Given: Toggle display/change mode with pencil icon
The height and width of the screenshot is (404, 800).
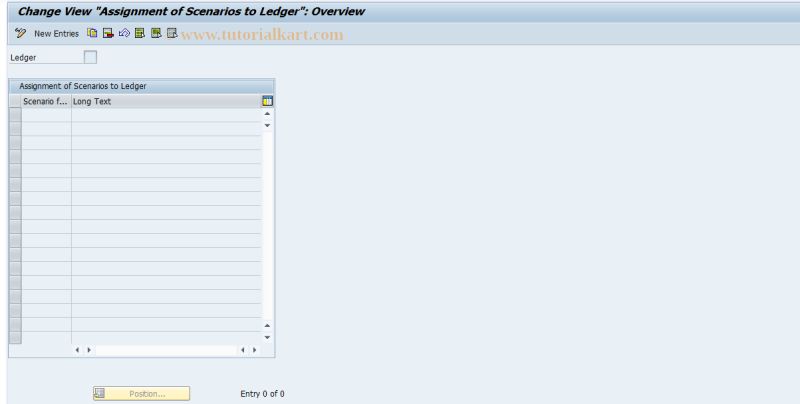Looking at the screenshot, I should click(20, 34).
